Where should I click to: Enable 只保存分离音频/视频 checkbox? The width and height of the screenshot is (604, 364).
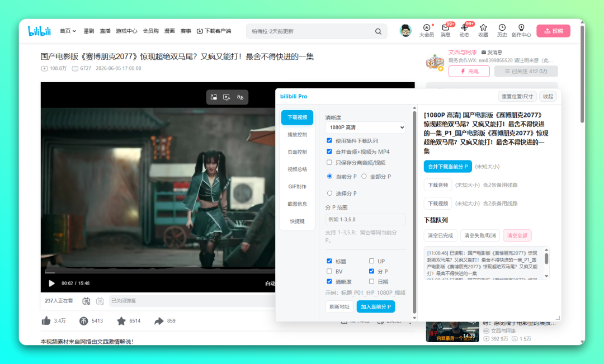(329, 162)
